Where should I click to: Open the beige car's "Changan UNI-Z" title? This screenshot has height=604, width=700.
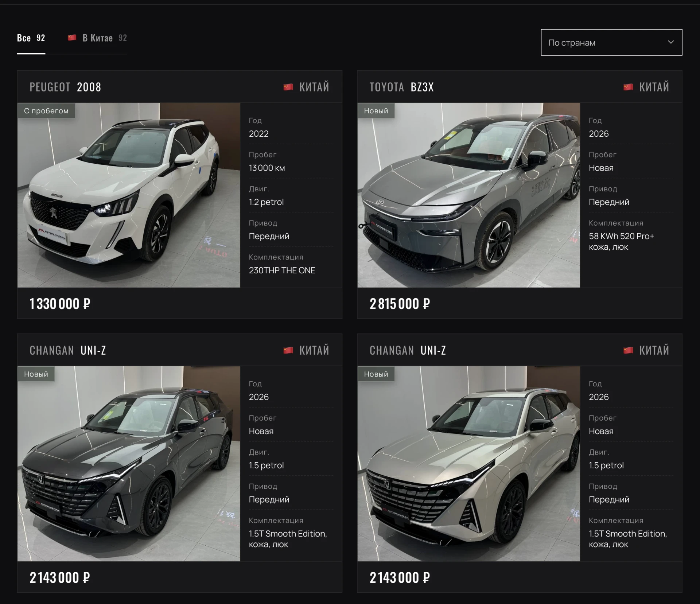click(408, 350)
